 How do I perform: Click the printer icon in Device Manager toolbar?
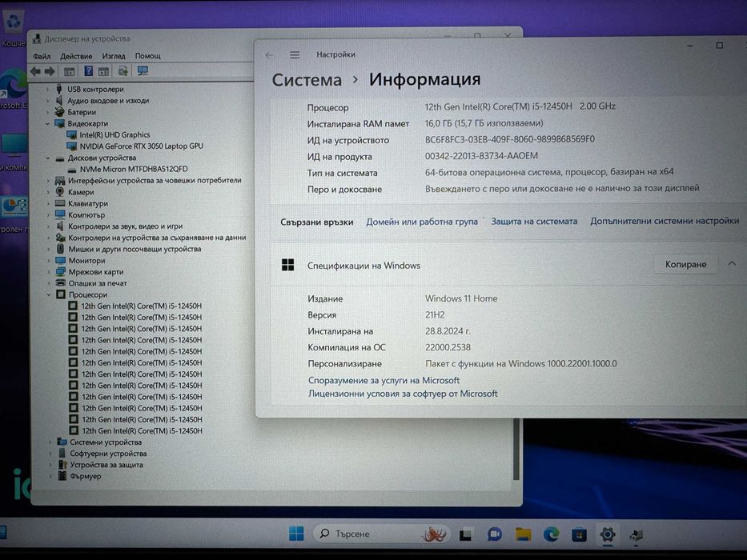point(122,71)
